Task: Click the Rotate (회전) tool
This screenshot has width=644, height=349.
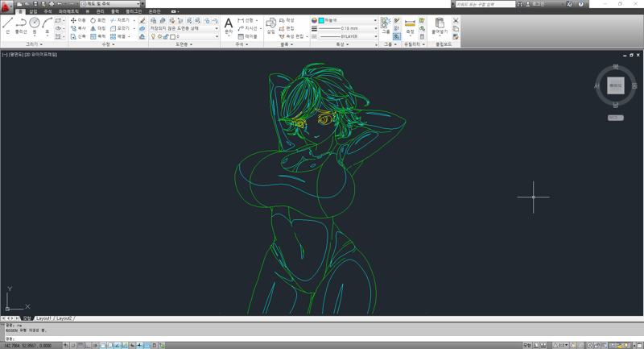Action: [97, 20]
